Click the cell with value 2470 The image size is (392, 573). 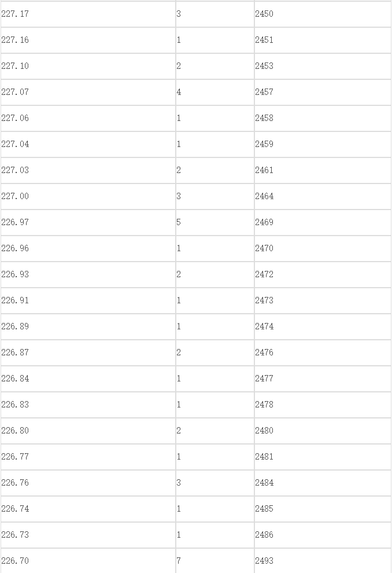coord(323,248)
